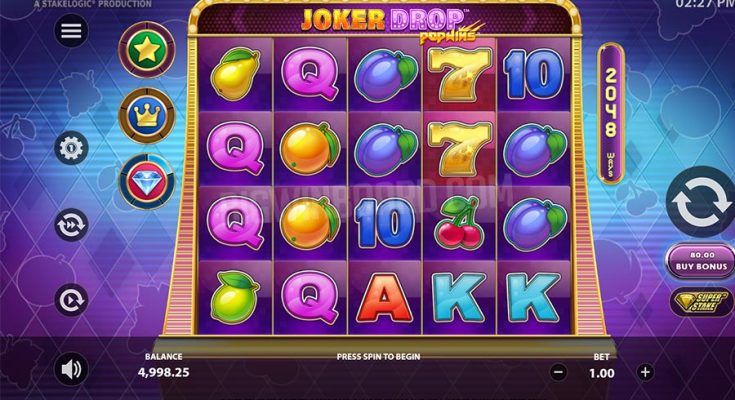Screen dimensions: 735x400
Task: Click the green star badge
Action: click(147, 50)
